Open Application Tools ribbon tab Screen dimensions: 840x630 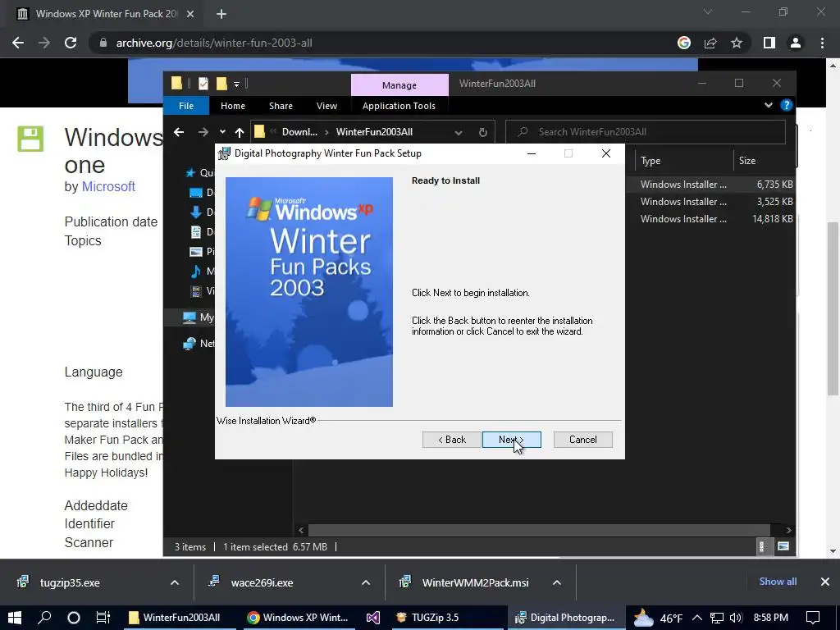pyautogui.click(x=399, y=106)
